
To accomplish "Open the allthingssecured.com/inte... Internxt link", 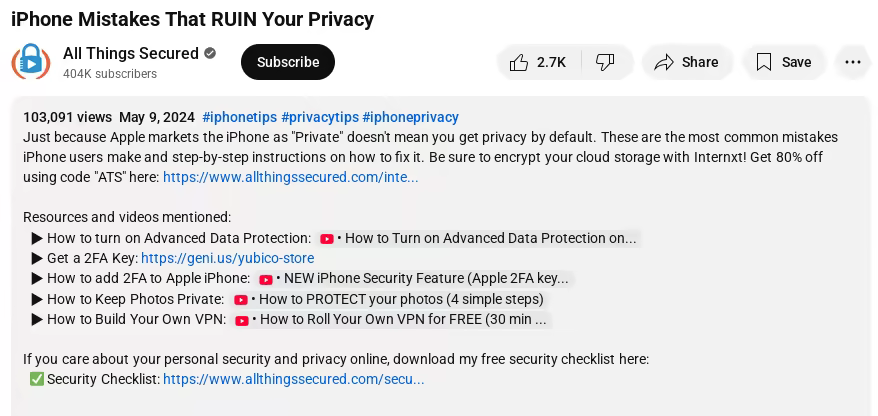I will pyautogui.click(x=290, y=177).
